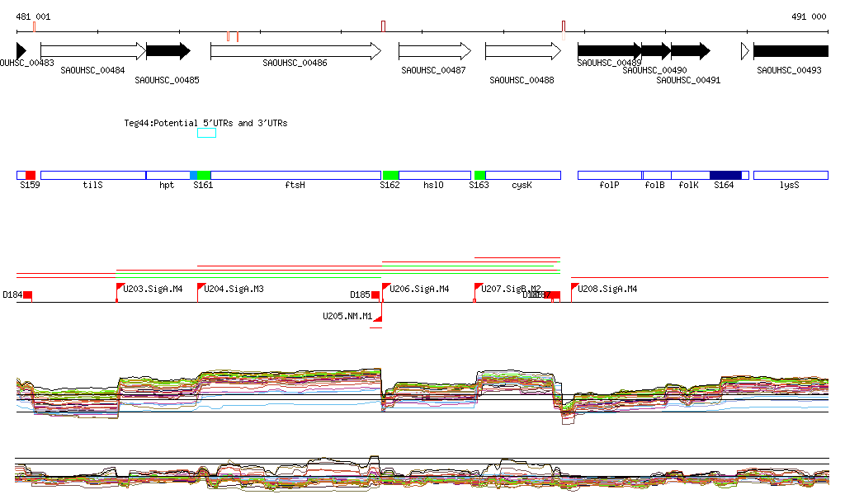Viewport: 845px width, 504px height.
Task: Click the red marker at ruler midpoint
Action: click(383, 26)
